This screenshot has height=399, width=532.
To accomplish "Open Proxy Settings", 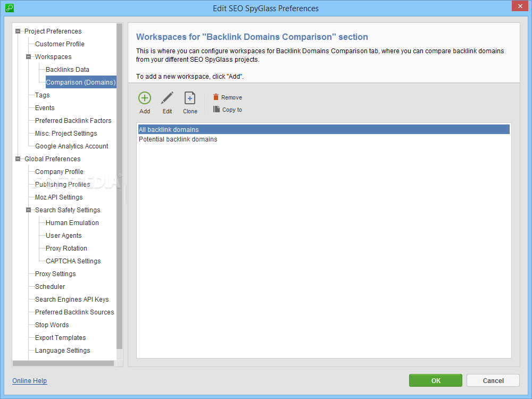I will point(55,274).
